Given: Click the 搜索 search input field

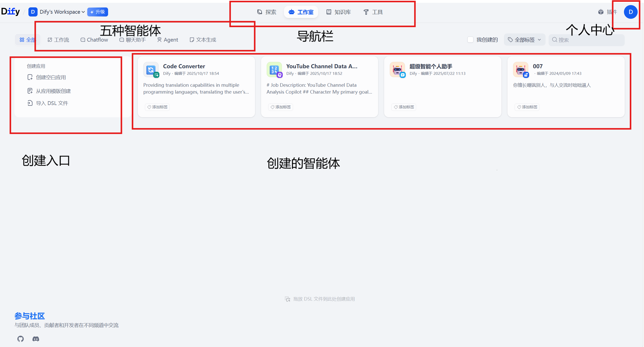Looking at the screenshot, I should coord(587,40).
